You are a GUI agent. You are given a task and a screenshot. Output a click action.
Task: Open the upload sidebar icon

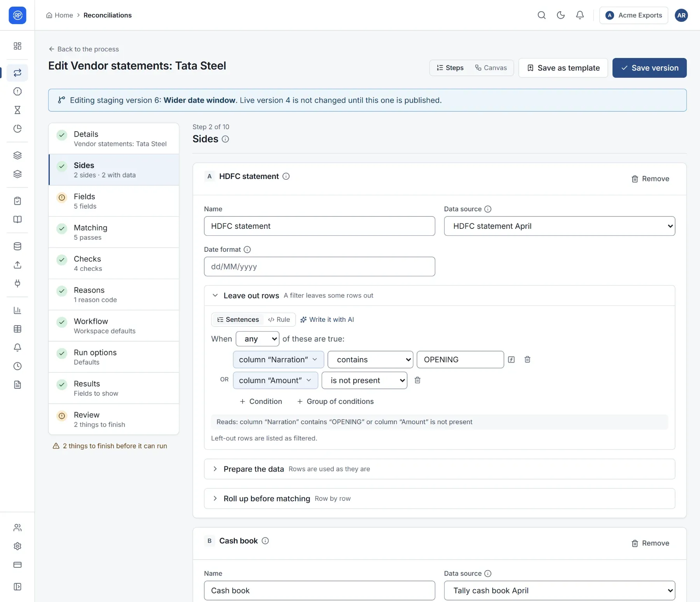(17, 265)
